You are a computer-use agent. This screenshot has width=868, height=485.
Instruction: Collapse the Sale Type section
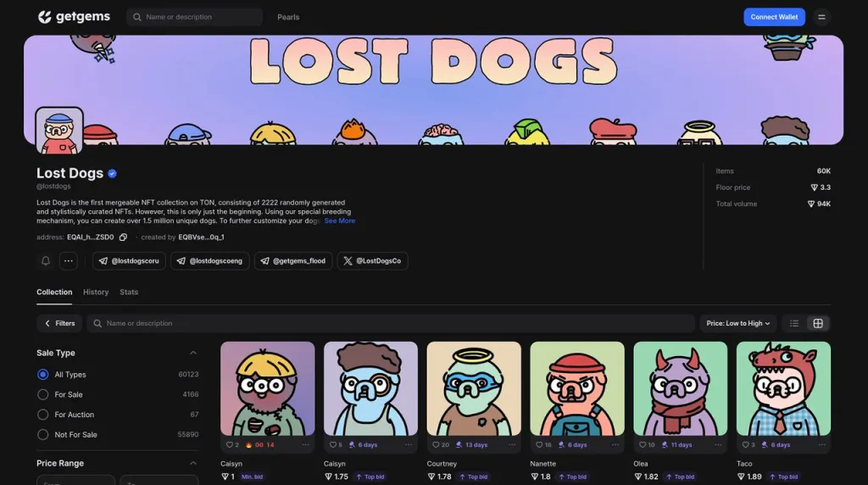pyautogui.click(x=192, y=353)
